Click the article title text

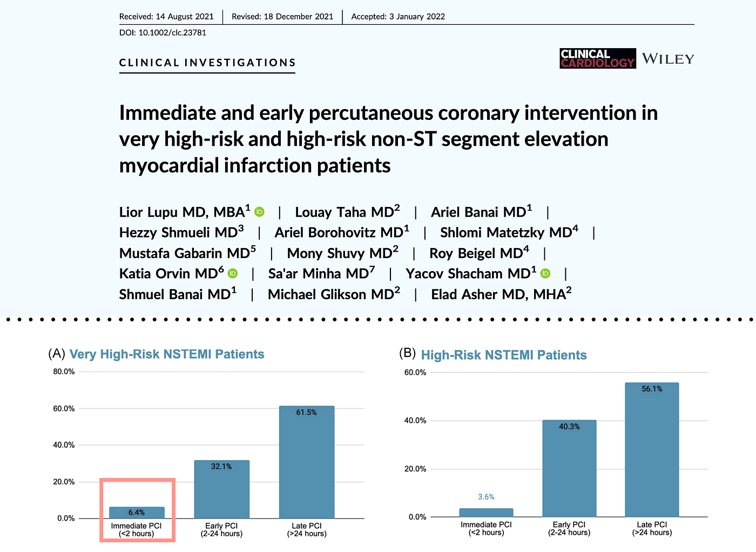pyautogui.click(x=388, y=139)
